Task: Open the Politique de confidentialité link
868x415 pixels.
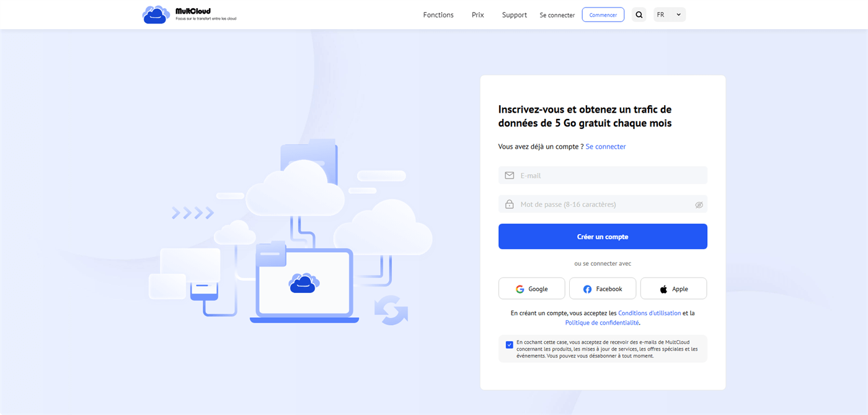Action: (602, 323)
